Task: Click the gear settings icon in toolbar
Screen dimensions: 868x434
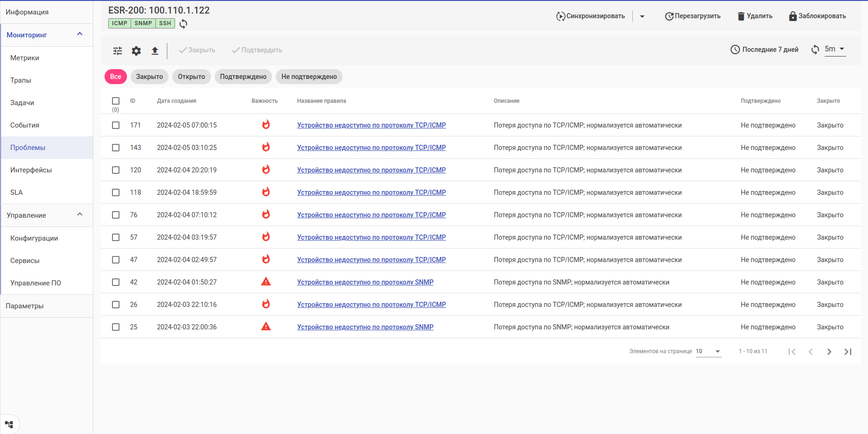Action: [136, 51]
